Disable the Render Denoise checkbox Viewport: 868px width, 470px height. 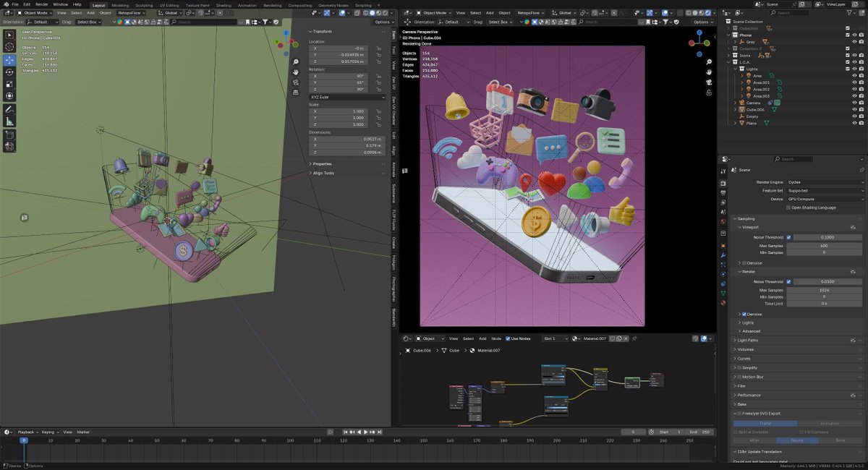[745, 315]
